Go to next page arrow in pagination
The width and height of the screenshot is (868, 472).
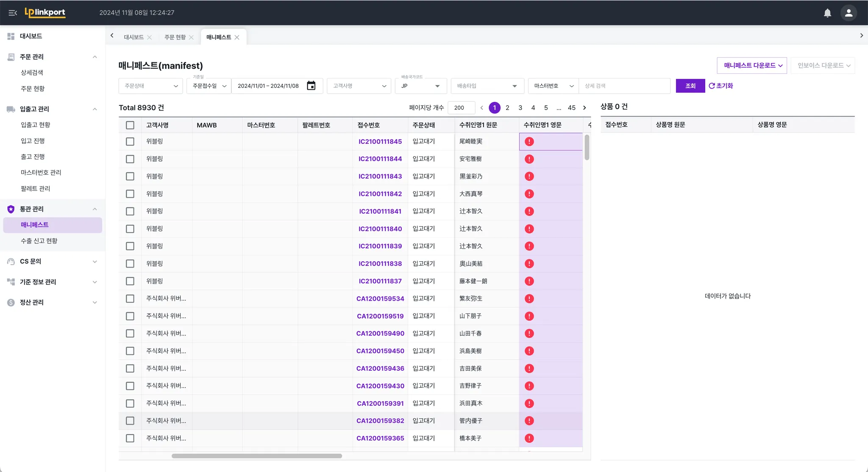(584, 108)
